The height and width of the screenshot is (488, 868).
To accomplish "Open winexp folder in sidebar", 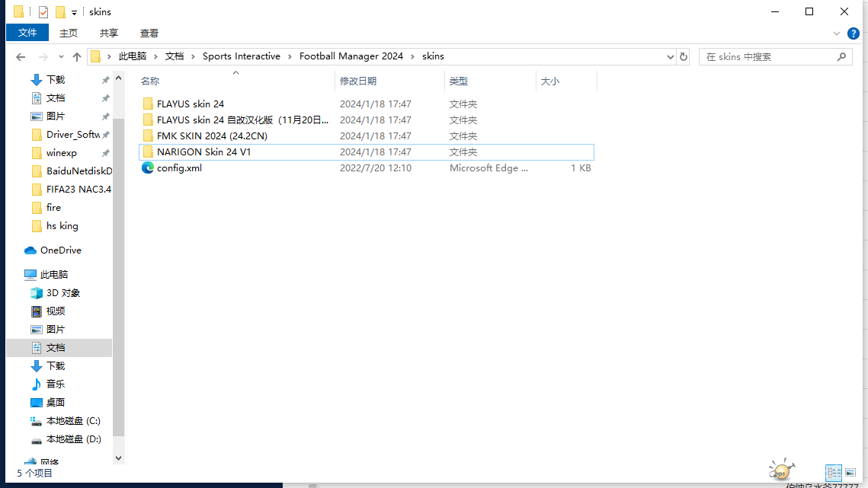I will pyautogui.click(x=62, y=153).
